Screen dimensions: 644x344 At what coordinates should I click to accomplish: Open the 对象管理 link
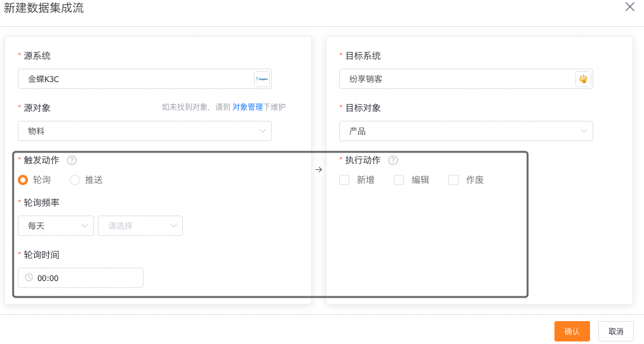(x=248, y=107)
